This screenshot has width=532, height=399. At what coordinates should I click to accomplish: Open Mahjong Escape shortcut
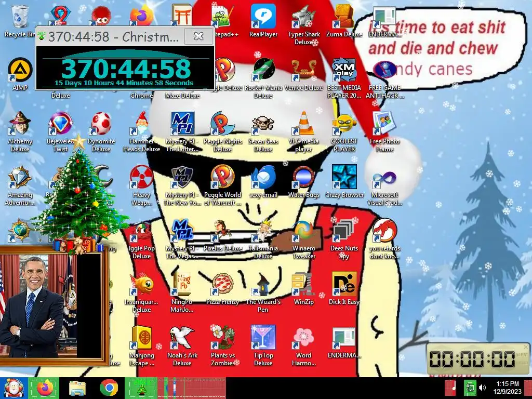tap(141, 345)
